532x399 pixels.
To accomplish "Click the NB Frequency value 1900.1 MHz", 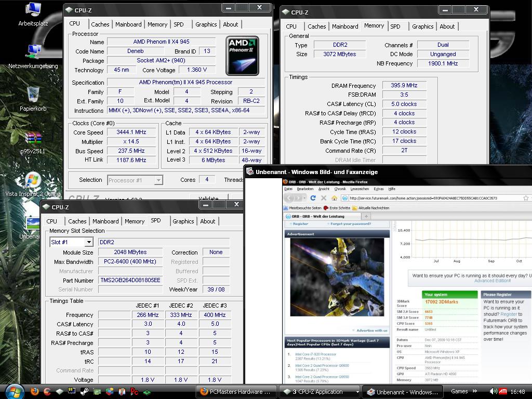I will click(443, 63).
